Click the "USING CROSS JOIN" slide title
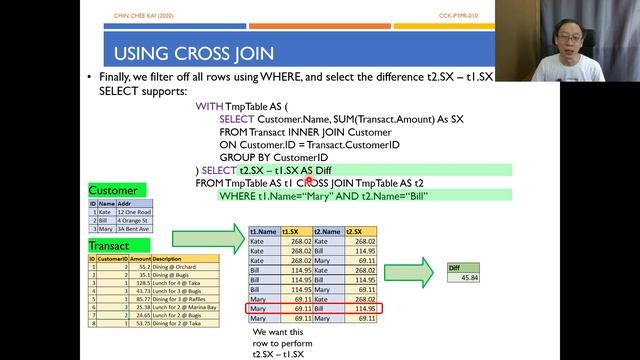This screenshot has width=640, height=360. 194,53
